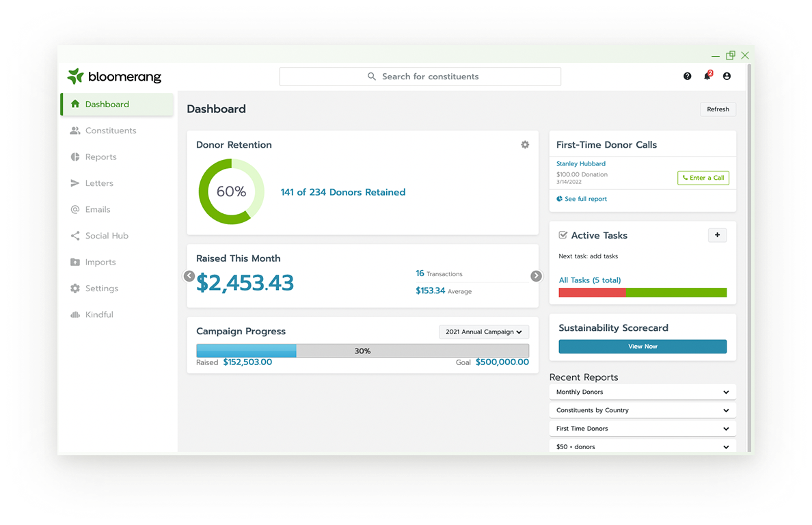Click Next task: add tasks text

[588, 256]
